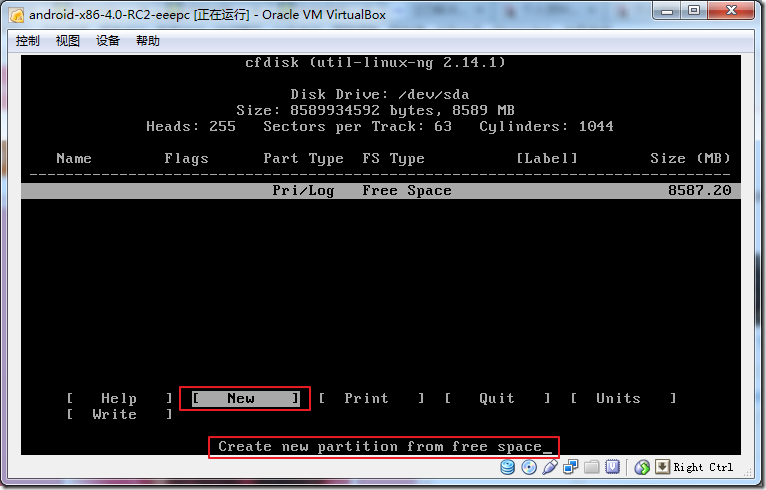Click the 'Create new partition from free space' hint
Viewport: 766px width, 490px height.
pyautogui.click(x=380, y=447)
